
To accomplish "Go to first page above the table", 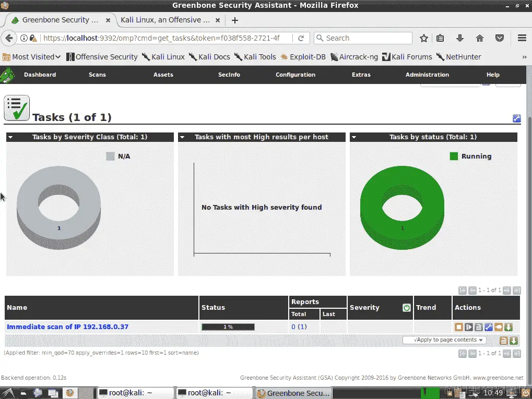I will coord(463,291).
